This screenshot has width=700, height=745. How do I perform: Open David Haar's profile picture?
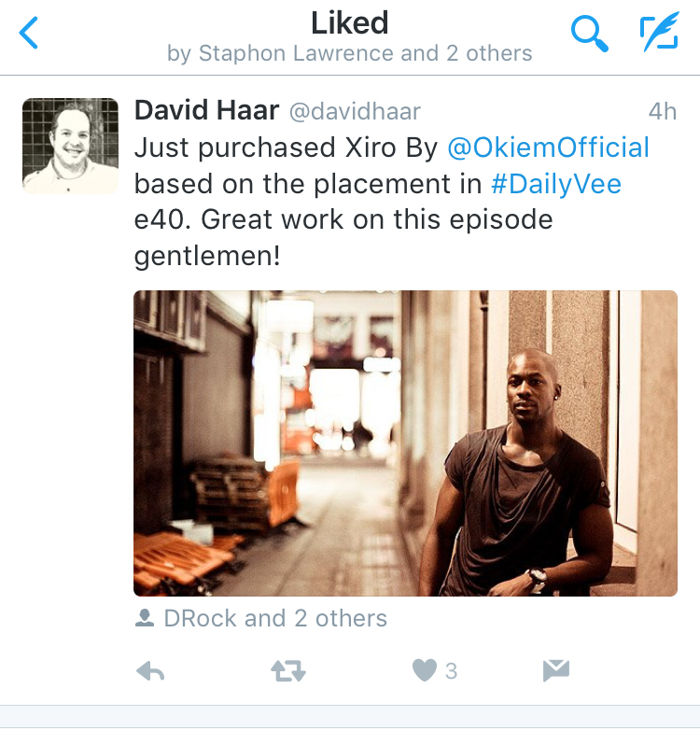tap(70, 146)
